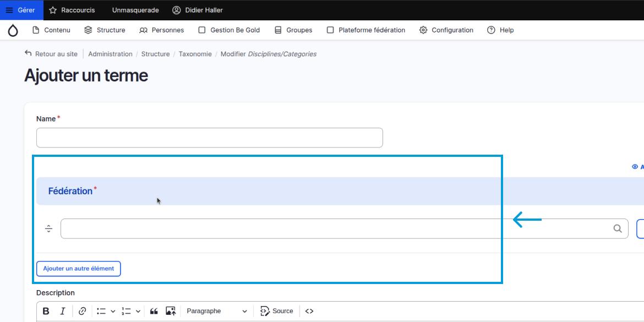Insert a block quote in the editor
Screen dimensions: 644x322
coord(154,311)
